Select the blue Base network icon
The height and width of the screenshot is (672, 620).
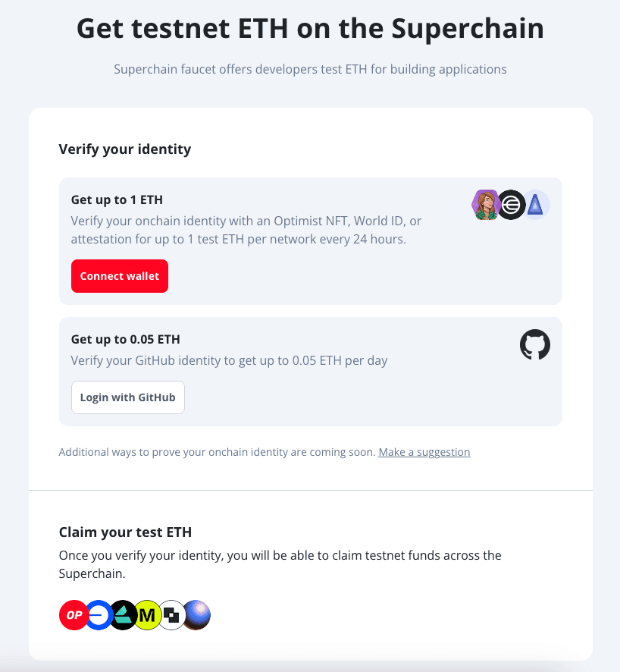[98, 616]
